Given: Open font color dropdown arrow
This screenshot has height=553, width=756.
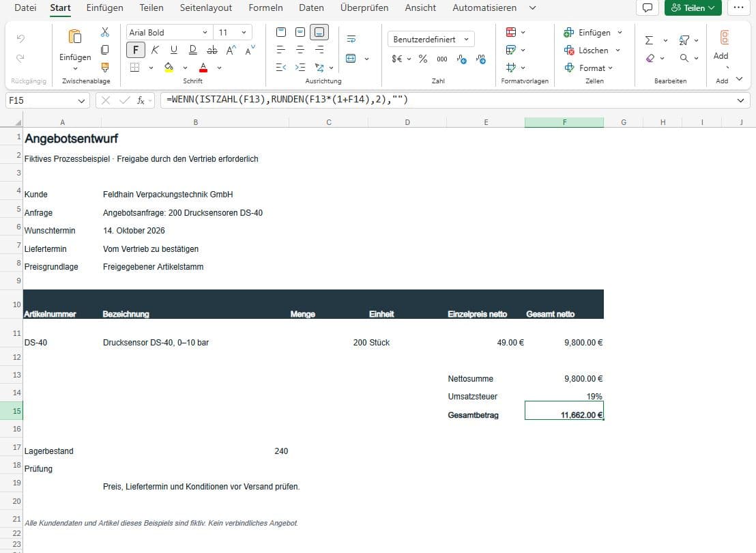Looking at the screenshot, I should pyautogui.click(x=220, y=68).
